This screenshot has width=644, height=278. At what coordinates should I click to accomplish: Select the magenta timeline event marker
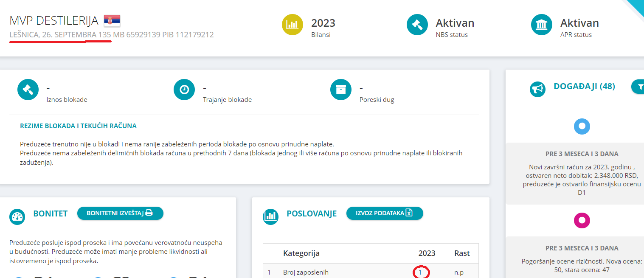pyautogui.click(x=582, y=220)
